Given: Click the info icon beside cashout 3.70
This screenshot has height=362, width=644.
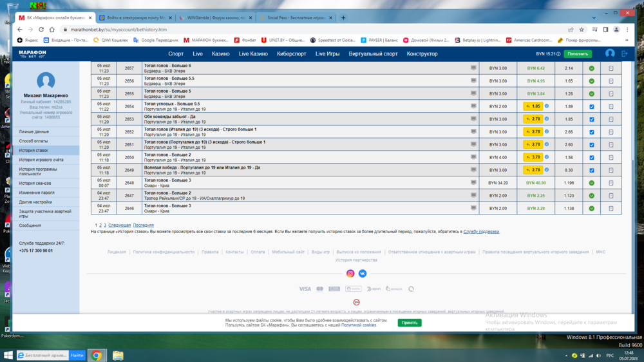Looking at the screenshot, I should tap(547, 157).
